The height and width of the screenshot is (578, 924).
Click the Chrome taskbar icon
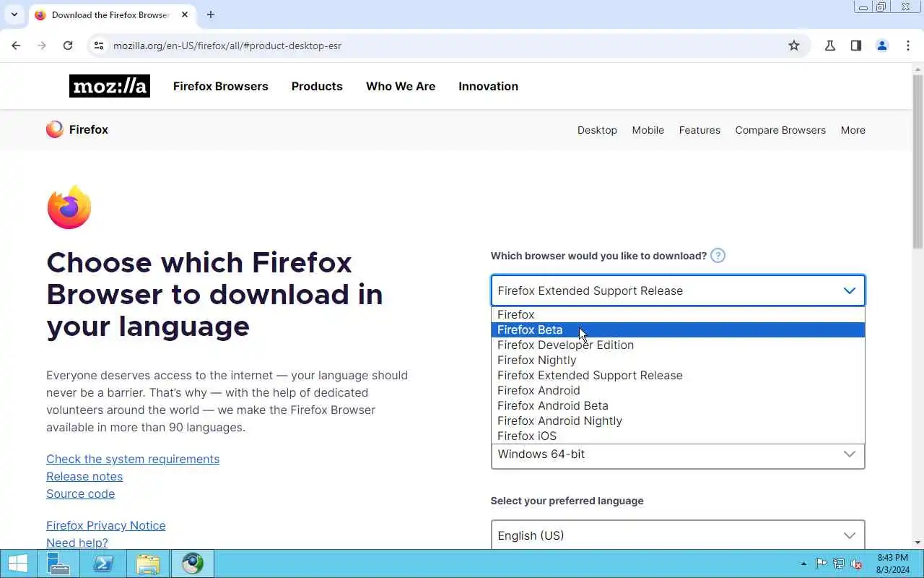tap(193, 564)
